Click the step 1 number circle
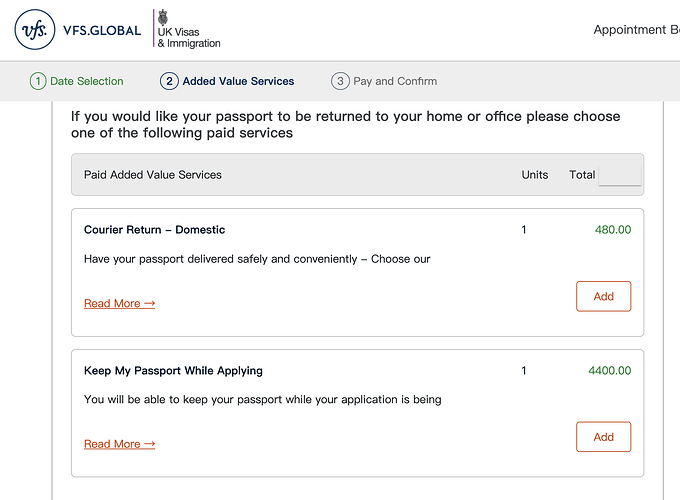This screenshot has width=680, height=500. (38, 81)
